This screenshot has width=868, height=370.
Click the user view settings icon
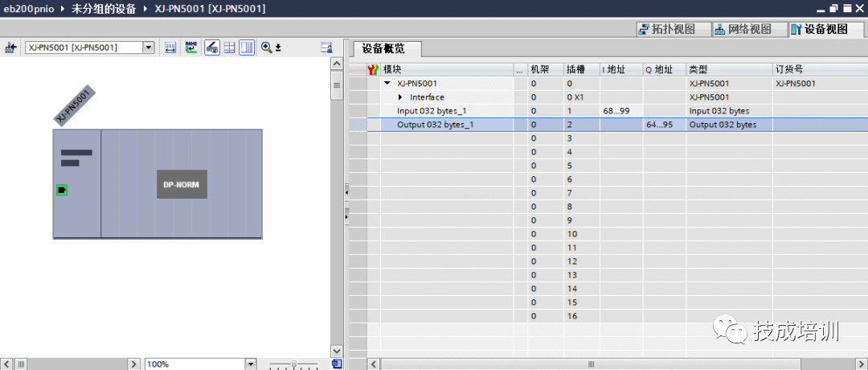point(326,47)
